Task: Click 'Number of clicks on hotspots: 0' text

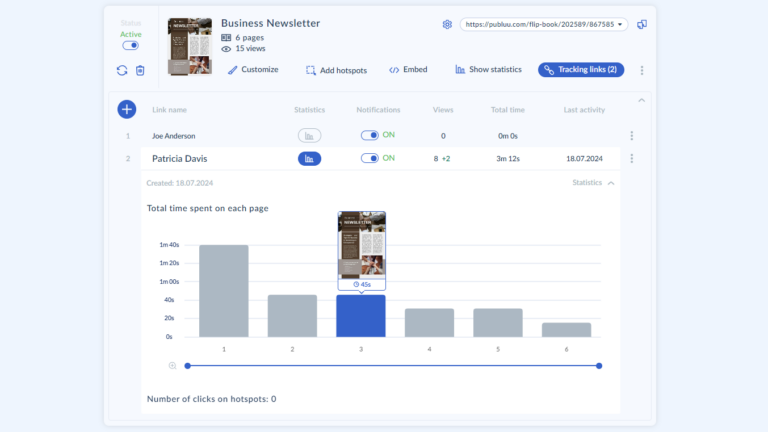Action: pos(212,399)
